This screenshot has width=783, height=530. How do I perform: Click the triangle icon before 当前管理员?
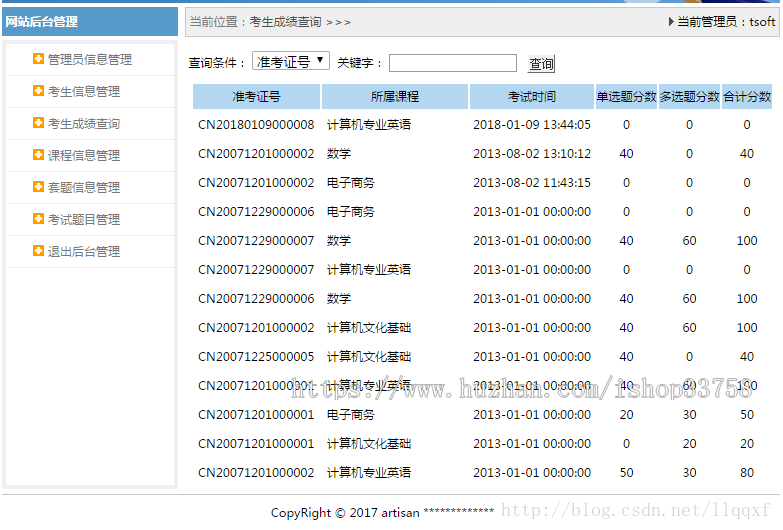pos(671,21)
